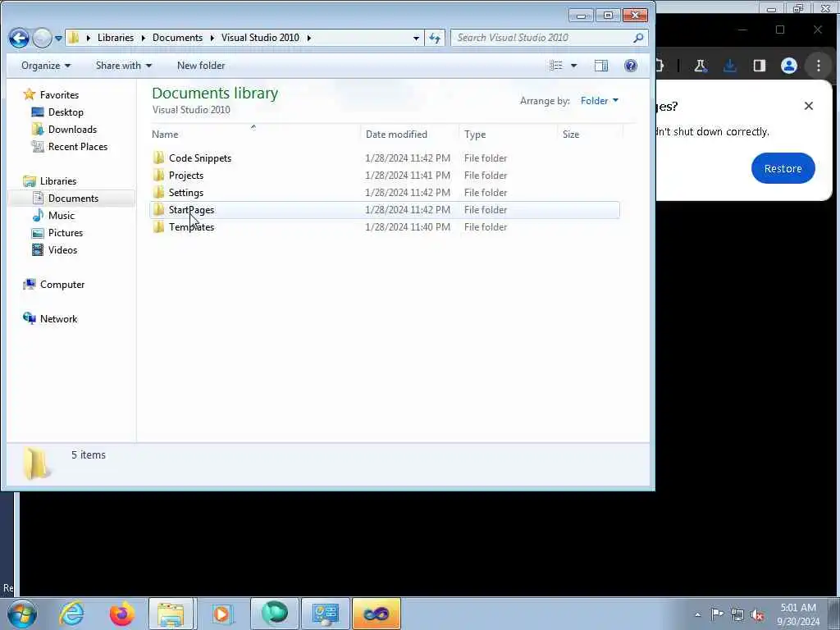Select Libraries in the navigation pane
Screen dimensions: 840x630
(58, 180)
